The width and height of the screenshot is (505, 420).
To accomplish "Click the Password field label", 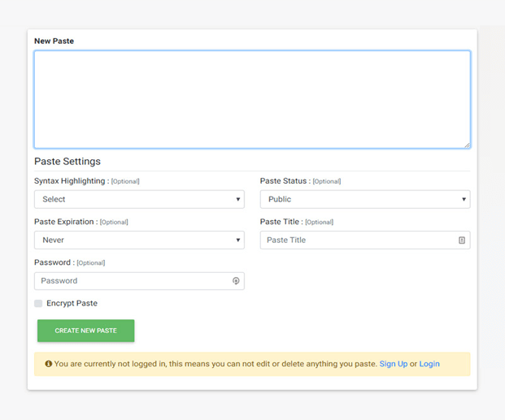I will pyautogui.click(x=53, y=262).
